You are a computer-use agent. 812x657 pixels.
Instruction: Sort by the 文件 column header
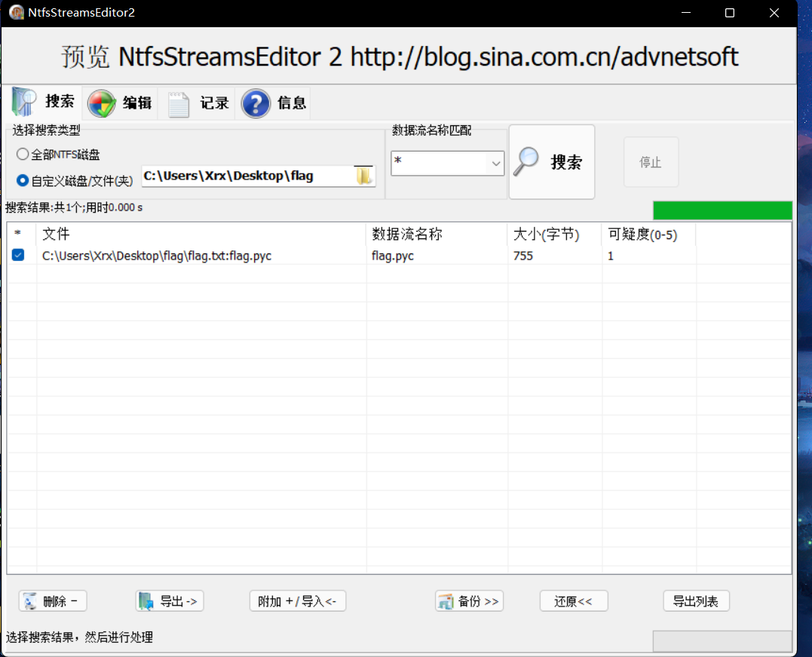(201, 234)
